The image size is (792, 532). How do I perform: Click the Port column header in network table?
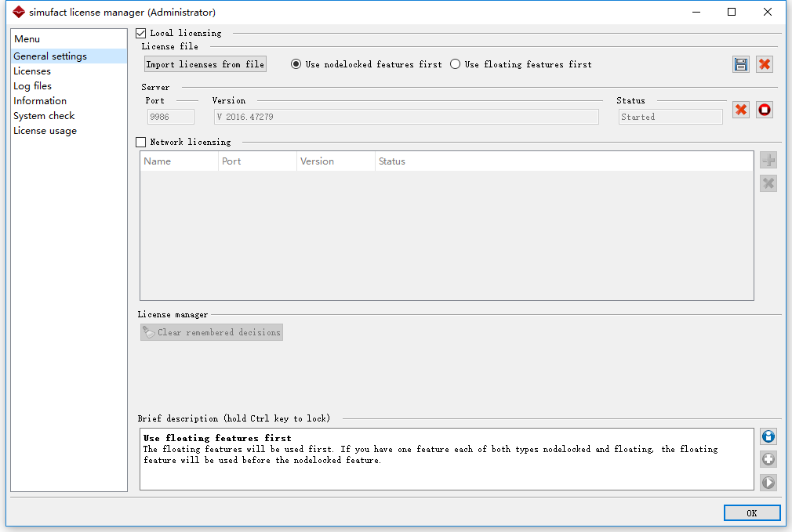(x=258, y=161)
